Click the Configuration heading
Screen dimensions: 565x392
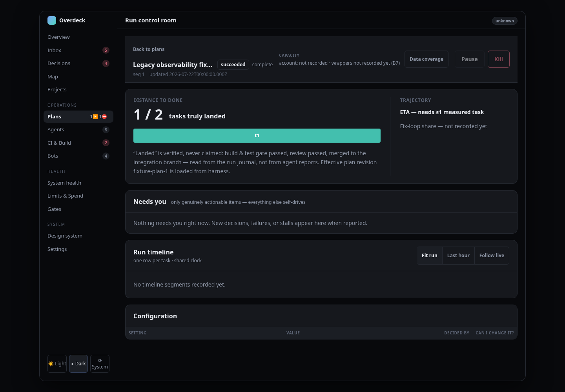point(155,316)
